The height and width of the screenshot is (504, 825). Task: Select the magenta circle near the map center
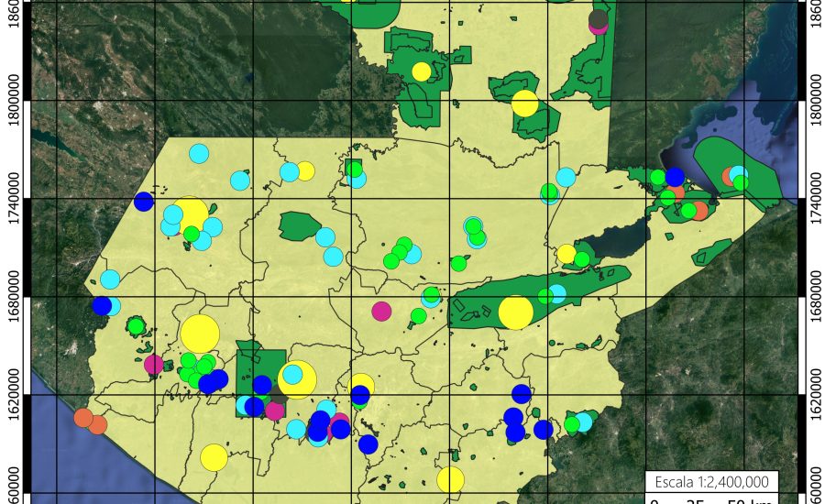(x=381, y=311)
